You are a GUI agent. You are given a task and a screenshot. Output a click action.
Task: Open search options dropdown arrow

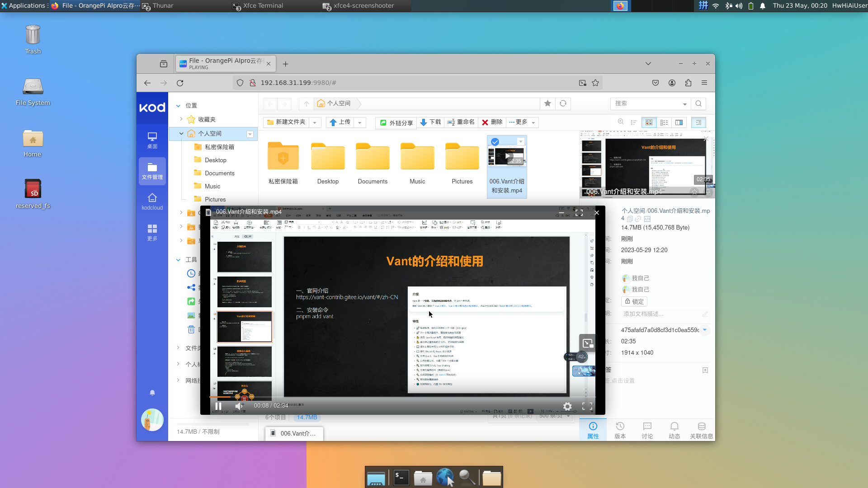[x=685, y=104]
